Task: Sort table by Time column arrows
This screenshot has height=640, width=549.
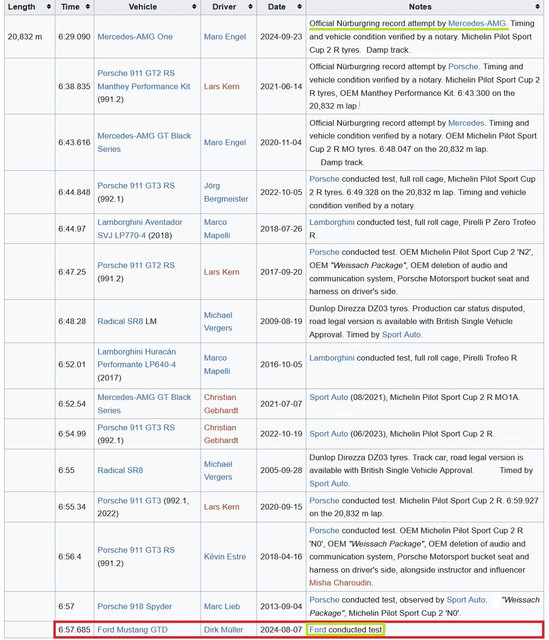Action: tap(88, 7)
